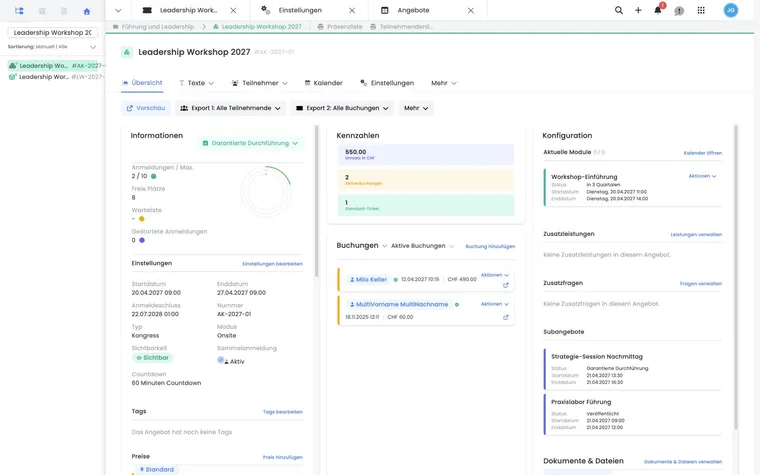Expand Export 1: Alle Teilnehmende dropdown
760x475 pixels.
[230, 108]
